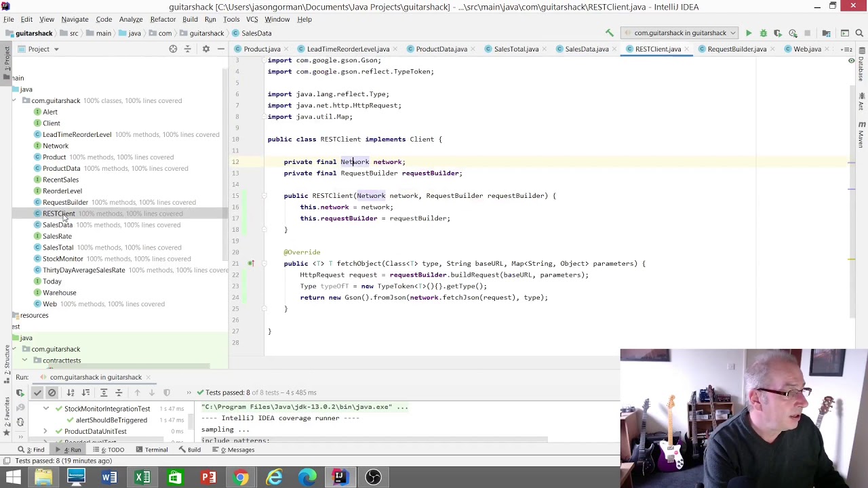The height and width of the screenshot is (488, 868).
Task: Click the Stop square in the top toolbar
Action: click(807, 33)
